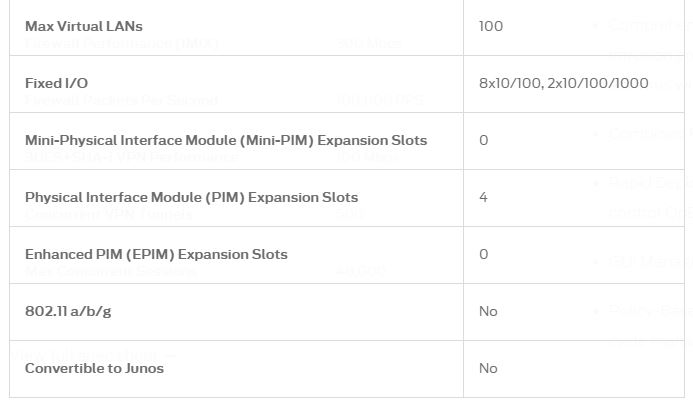Select the PIM Expansion Slots value 4
Image resolution: width=693 pixels, height=405 pixels.
tap(483, 197)
